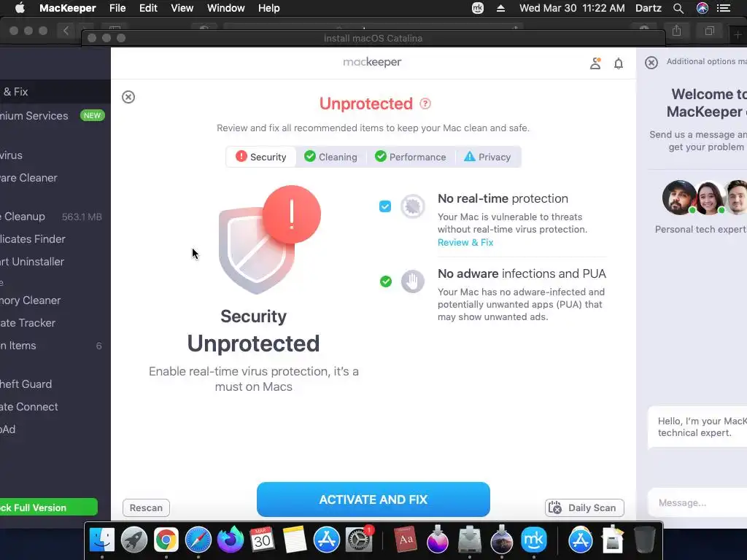The height and width of the screenshot is (560, 747).
Task: Uncheck the No real-time protection checkbox
Action: pos(385,206)
